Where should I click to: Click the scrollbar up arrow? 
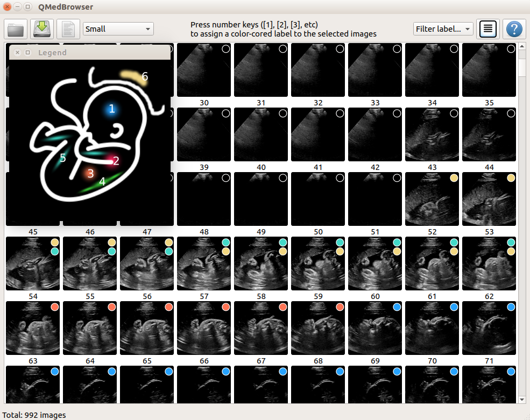pos(522,46)
